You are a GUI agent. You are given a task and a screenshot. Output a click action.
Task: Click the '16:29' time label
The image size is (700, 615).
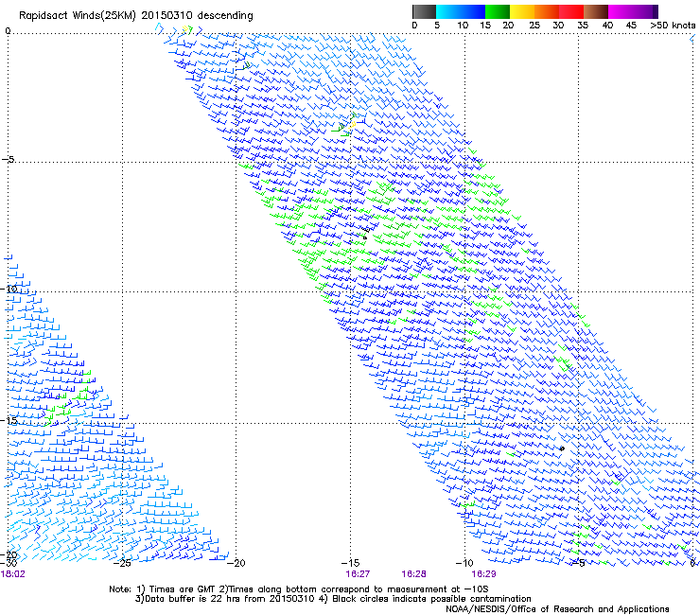pos(483,574)
